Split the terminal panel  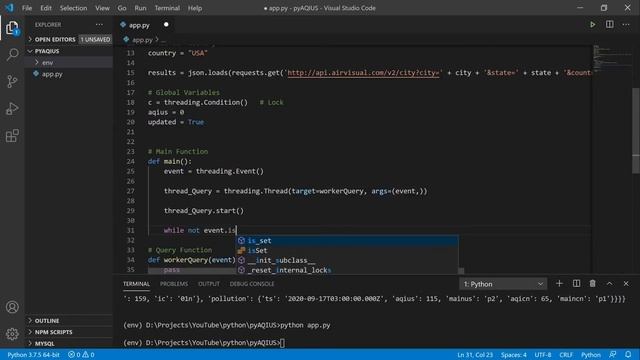pyautogui.click(x=576, y=284)
